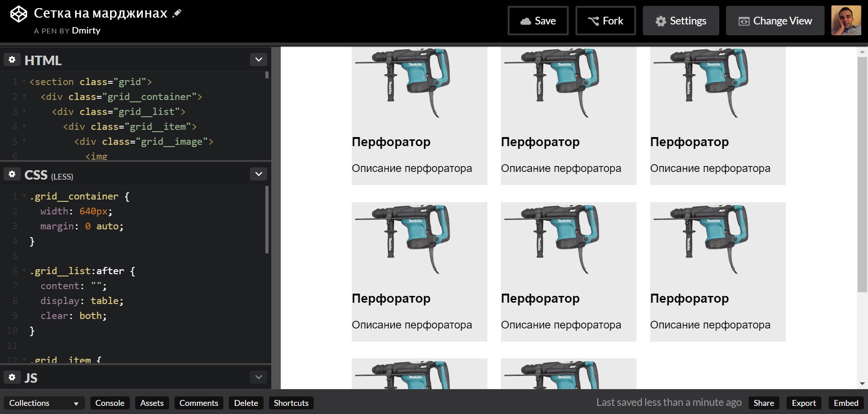Click the 'clear: both' CSS line
The height and width of the screenshot is (414, 868).
(x=74, y=316)
